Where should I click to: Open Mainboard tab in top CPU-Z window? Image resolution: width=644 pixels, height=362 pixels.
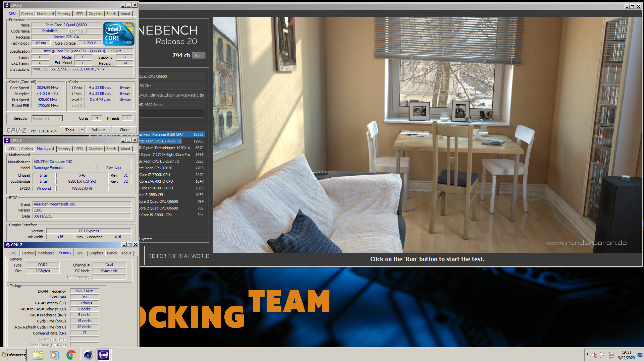click(x=45, y=14)
